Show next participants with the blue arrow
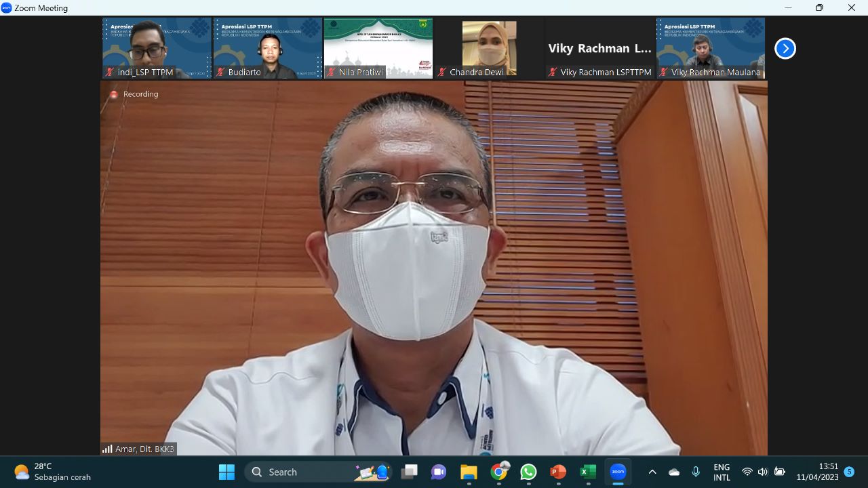Image resolution: width=868 pixels, height=488 pixels. point(785,49)
